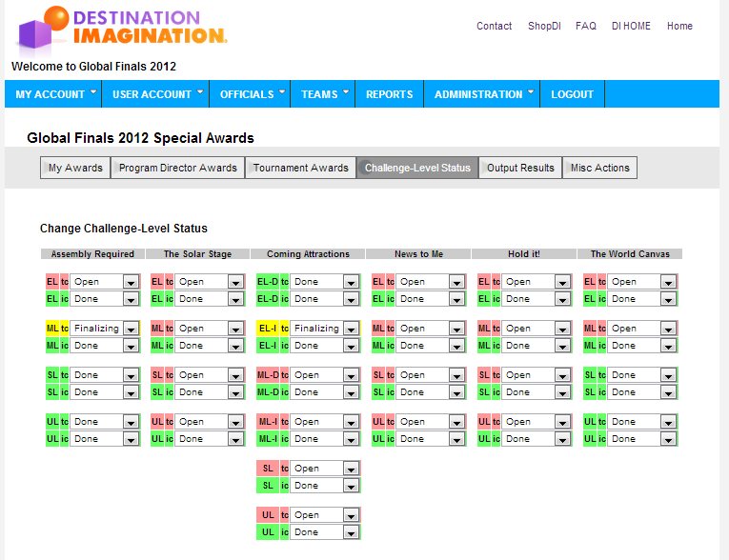Open the USER ACCOUNT menu
The width and height of the screenshot is (729, 560).
click(157, 94)
